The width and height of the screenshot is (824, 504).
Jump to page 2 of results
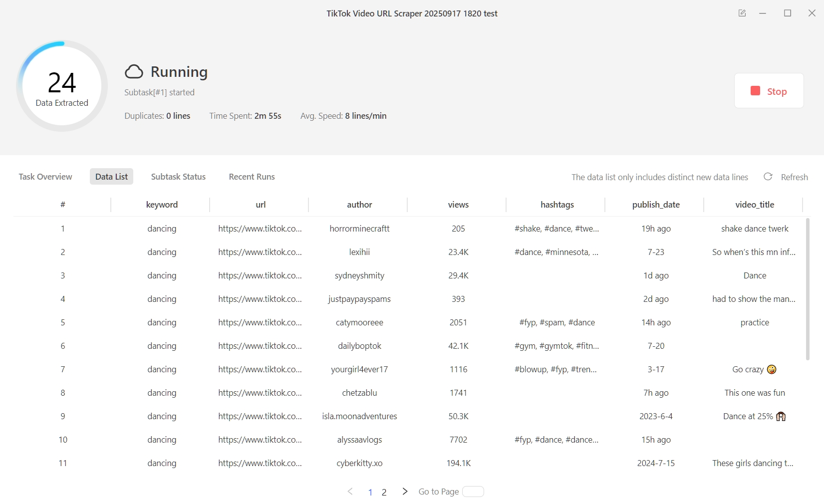[384, 492]
